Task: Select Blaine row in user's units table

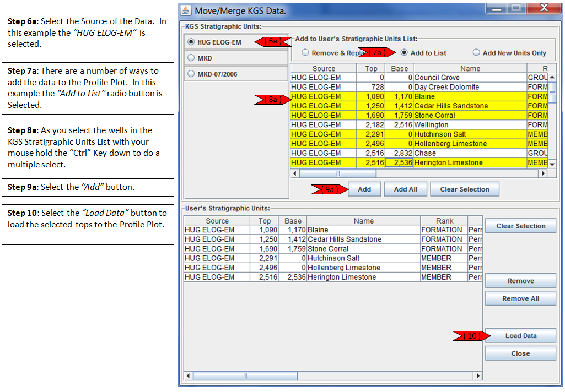Action: point(333,230)
